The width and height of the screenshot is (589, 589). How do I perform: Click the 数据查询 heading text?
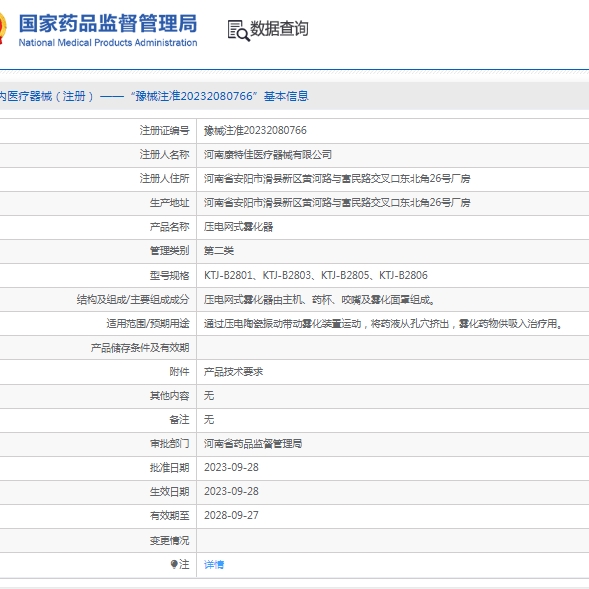(279, 29)
